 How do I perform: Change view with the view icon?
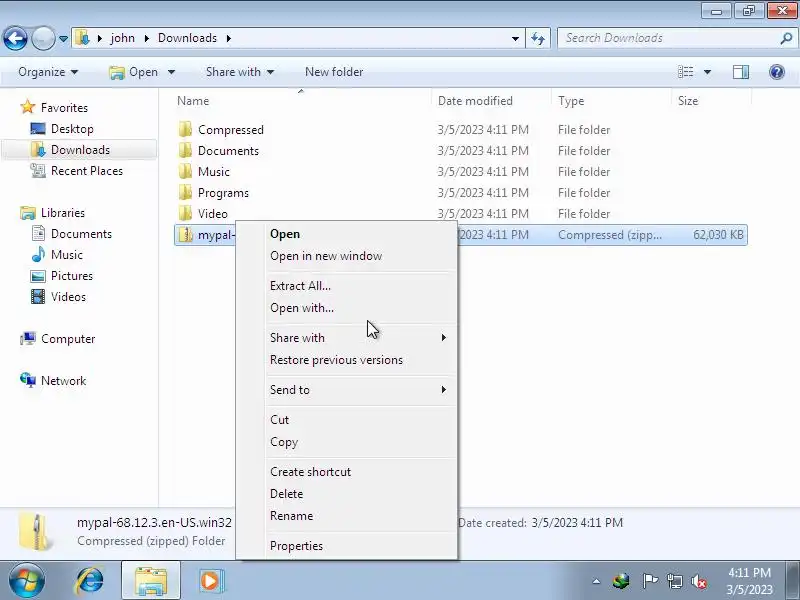686,72
